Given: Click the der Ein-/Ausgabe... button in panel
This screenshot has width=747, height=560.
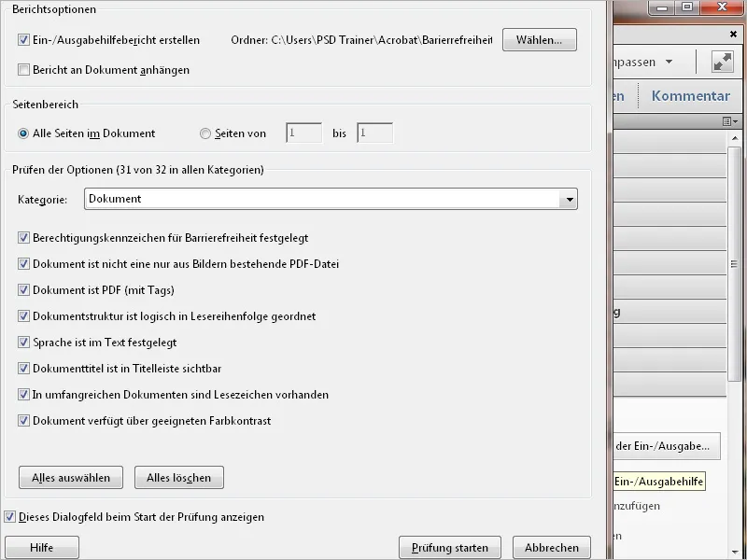Looking at the screenshot, I should (667, 446).
